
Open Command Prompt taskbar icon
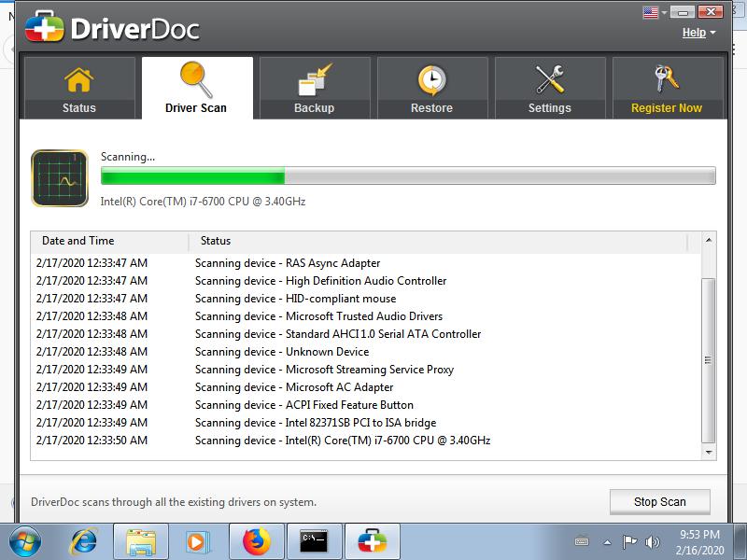click(x=315, y=542)
